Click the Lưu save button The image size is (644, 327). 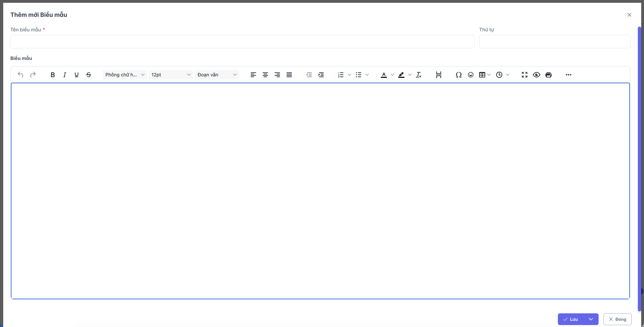[x=571, y=319]
